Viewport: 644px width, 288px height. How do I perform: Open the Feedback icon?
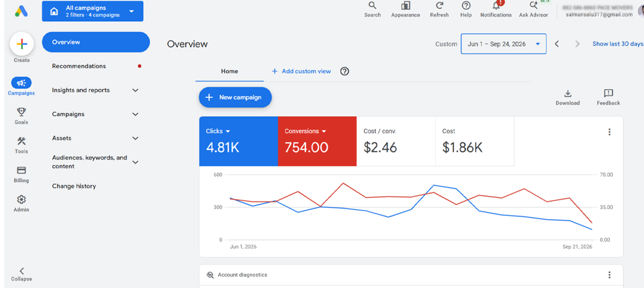608,93
